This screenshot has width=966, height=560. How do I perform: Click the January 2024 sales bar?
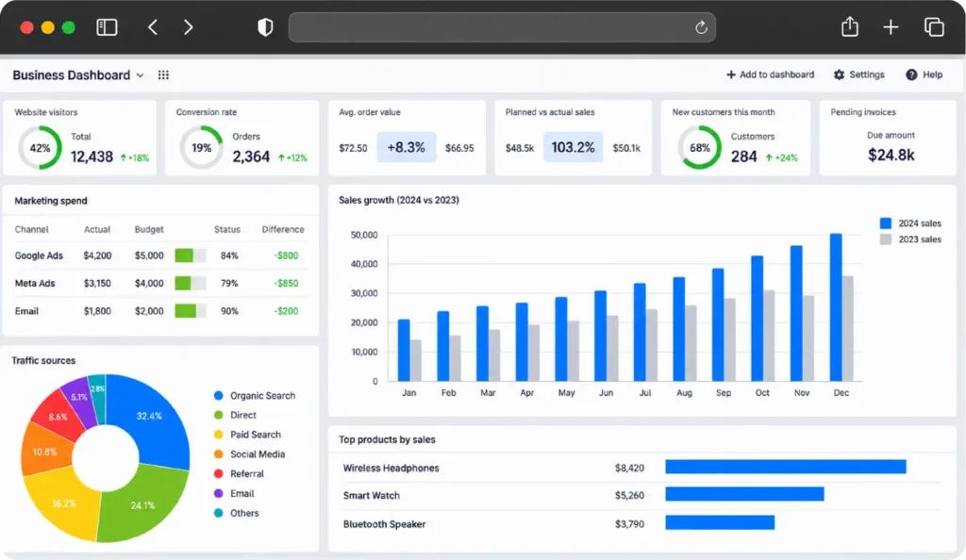404,350
